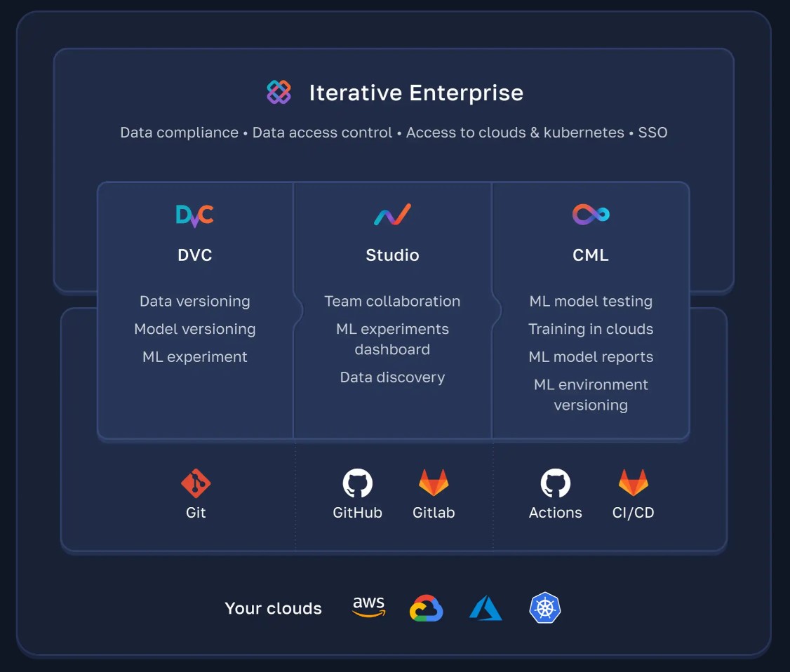The height and width of the screenshot is (672, 790).
Task: Click the GitHub octocat icon above GitHub
Action: pos(357,483)
